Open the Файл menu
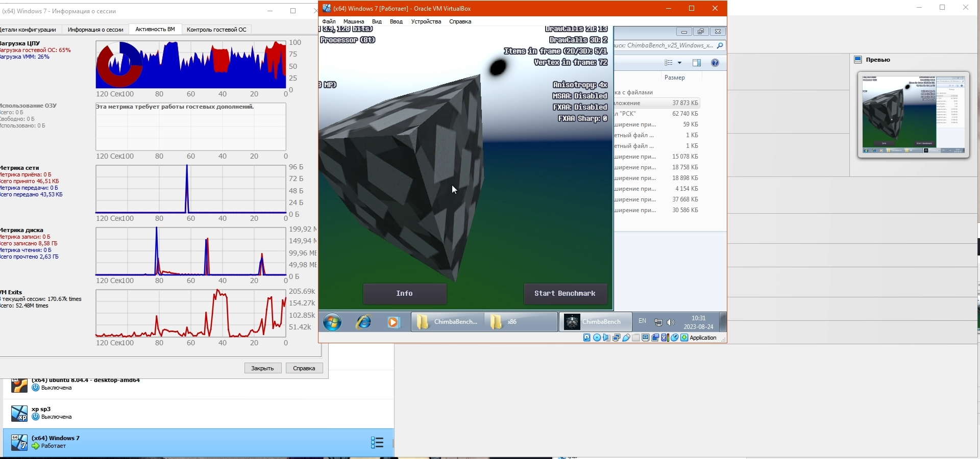This screenshot has width=980, height=459. (x=329, y=21)
